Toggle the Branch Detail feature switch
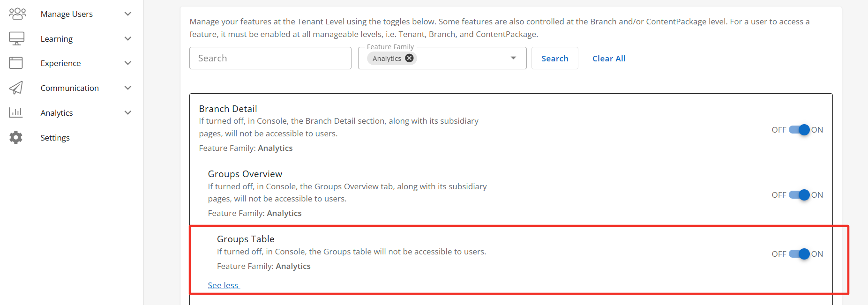The image size is (868, 305). (799, 130)
